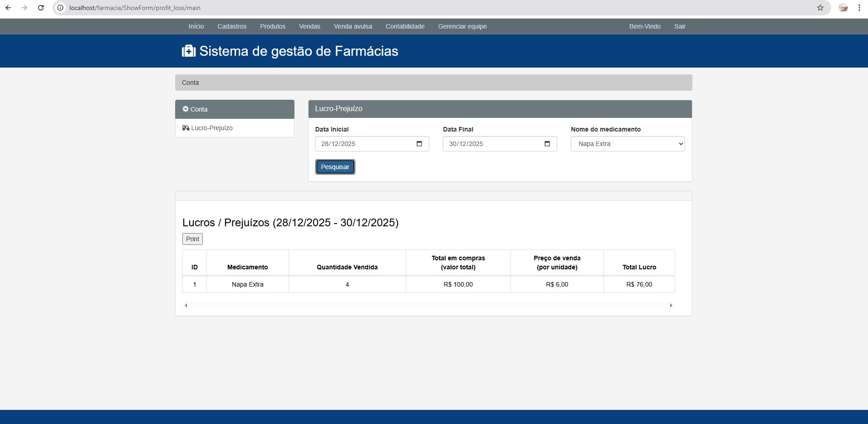Select Lucro-Prejuízo in the sidebar
Image resolution: width=868 pixels, height=424 pixels.
(x=211, y=128)
